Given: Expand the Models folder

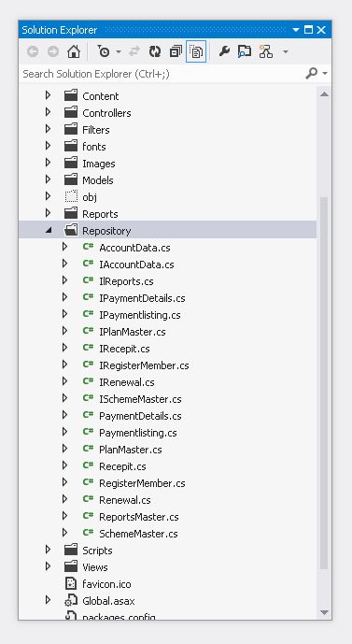Looking at the screenshot, I should [48, 179].
